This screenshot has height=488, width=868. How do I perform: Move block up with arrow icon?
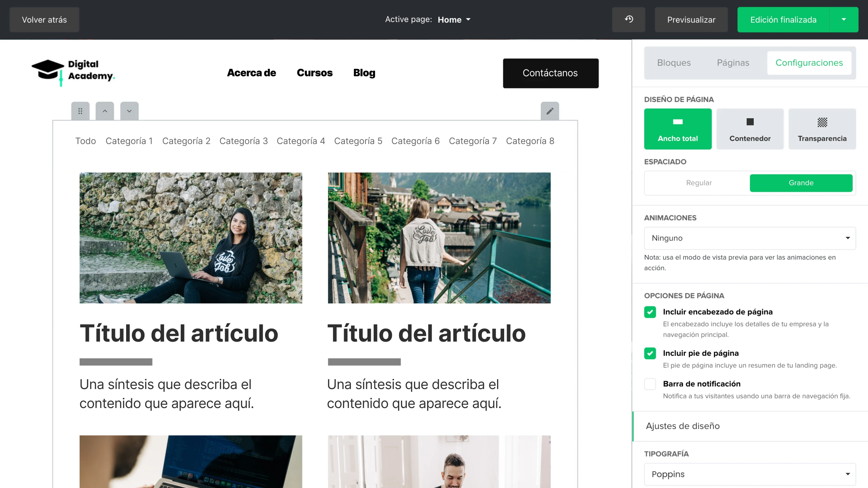[105, 111]
